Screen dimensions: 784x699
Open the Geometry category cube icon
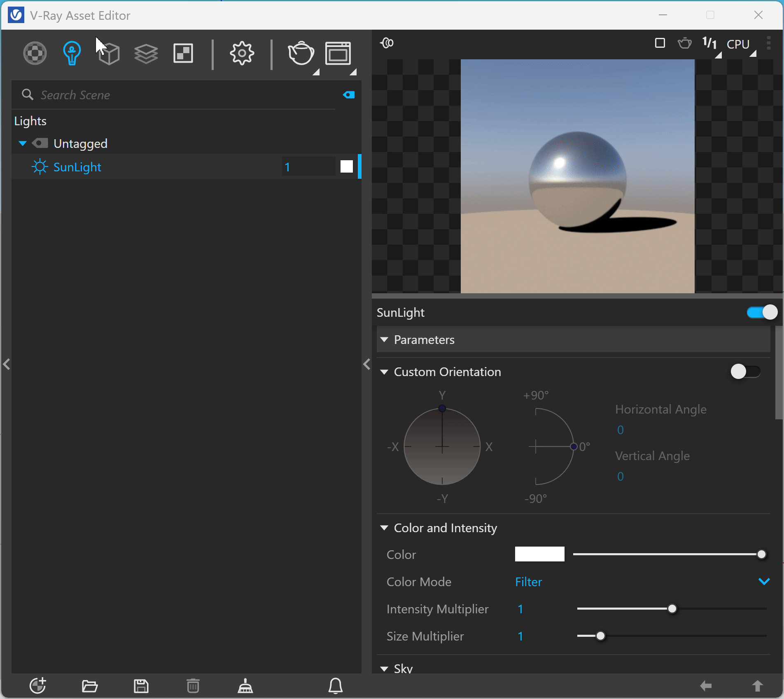109,53
